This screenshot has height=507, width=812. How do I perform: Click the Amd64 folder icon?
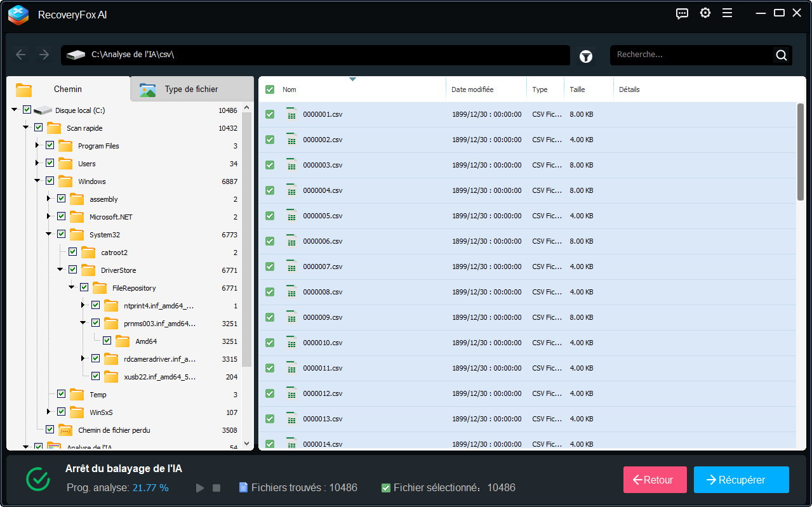[123, 341]
